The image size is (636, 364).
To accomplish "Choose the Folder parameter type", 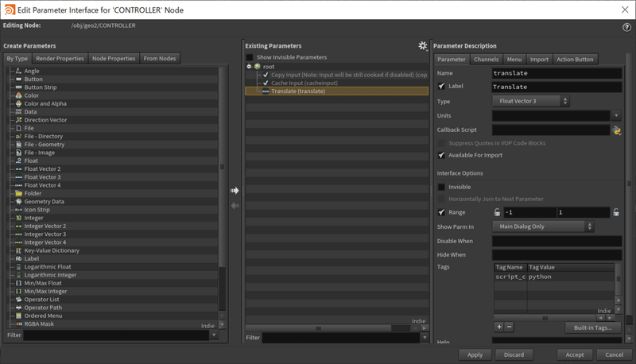I will (x=33, y=193).
